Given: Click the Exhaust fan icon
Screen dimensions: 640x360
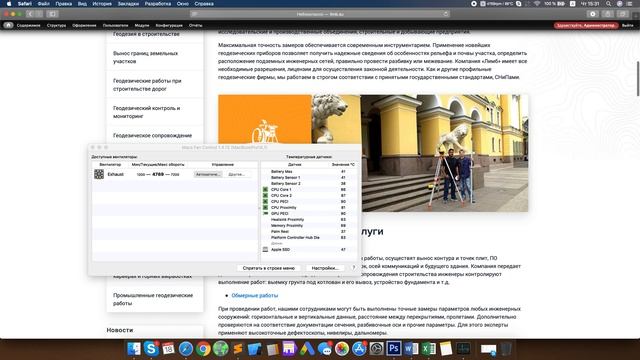Looking at the screenshot, I should pyautogui.click(x=99, y=174).
